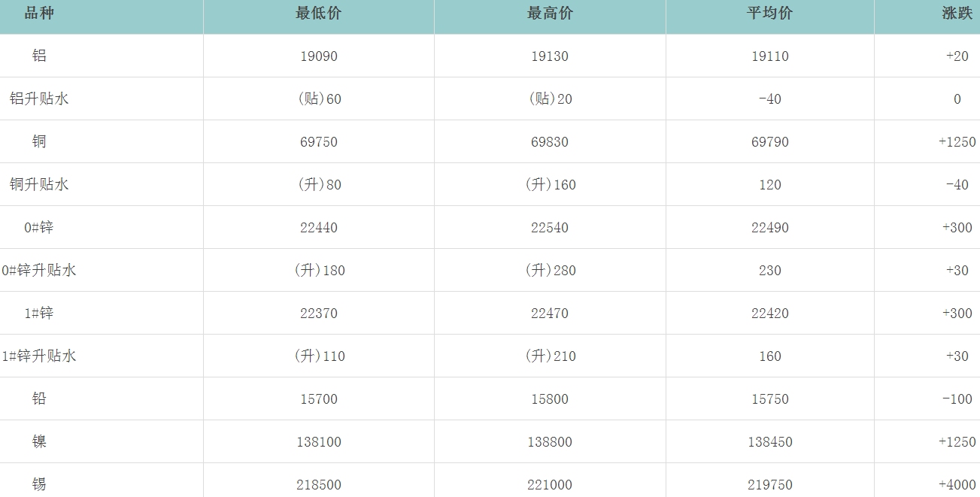Open the 镍 product name

point(39,441)
